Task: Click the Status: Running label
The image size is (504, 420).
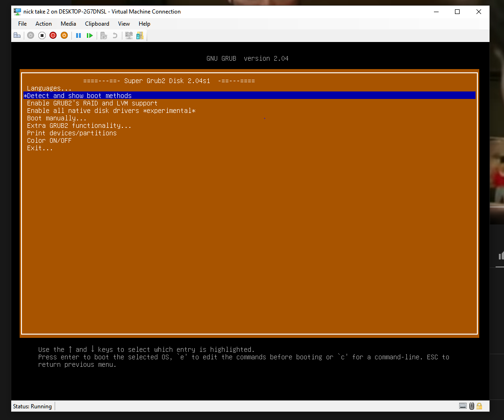Action: (x=32, y=406)
